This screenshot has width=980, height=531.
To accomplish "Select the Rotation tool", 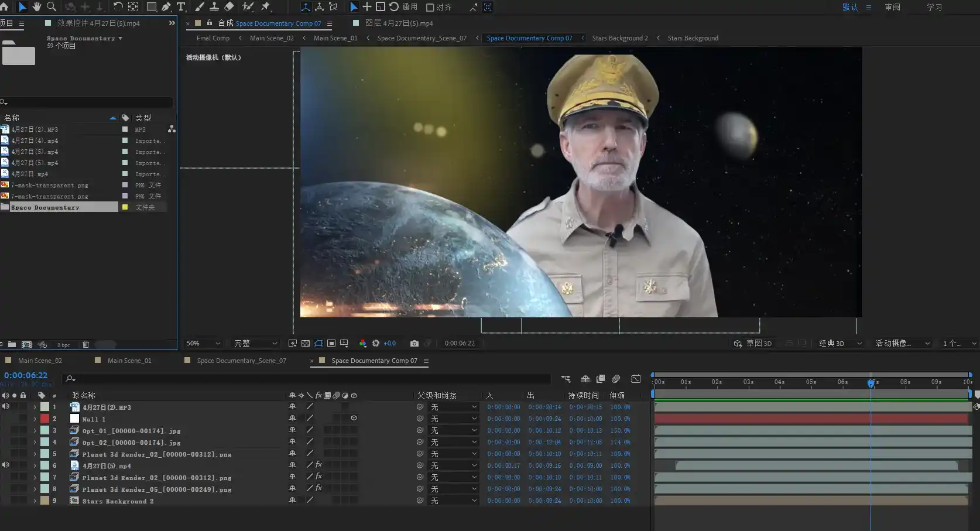I will coord(116,7).
